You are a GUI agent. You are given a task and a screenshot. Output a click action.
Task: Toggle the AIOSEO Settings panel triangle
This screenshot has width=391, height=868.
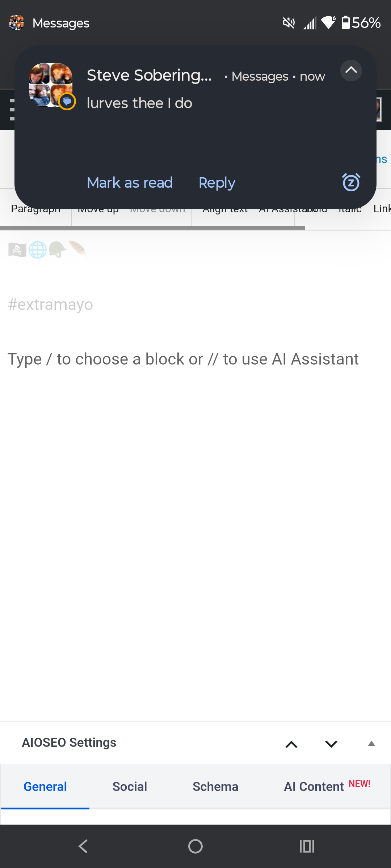[x=371, y=744]
